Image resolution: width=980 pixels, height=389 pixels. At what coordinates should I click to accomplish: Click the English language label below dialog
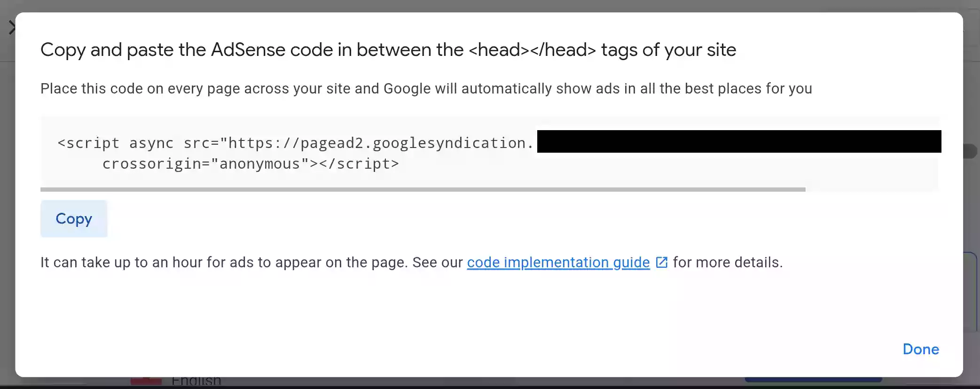click(196, 381)
